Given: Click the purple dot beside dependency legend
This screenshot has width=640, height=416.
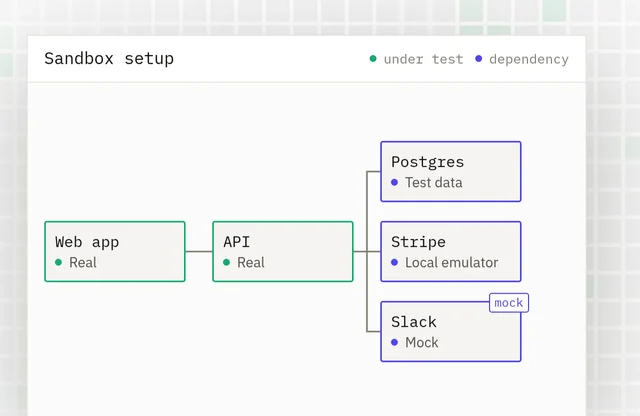Looking at the screenshot, I should coord(478,59).
